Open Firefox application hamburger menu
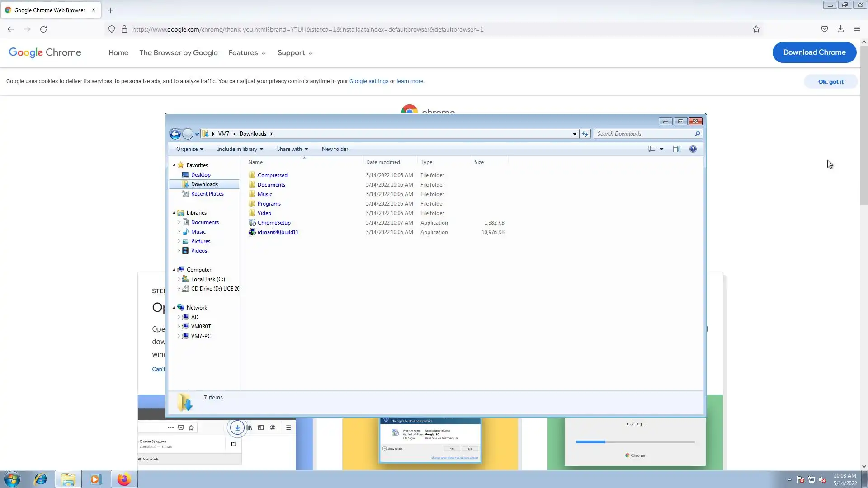Image resolution: width=868 pixels, height=488 pixels. pos(857,29)
